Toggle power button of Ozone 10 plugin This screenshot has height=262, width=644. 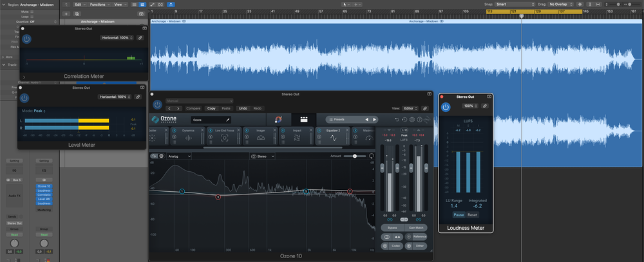coord(157,105)
